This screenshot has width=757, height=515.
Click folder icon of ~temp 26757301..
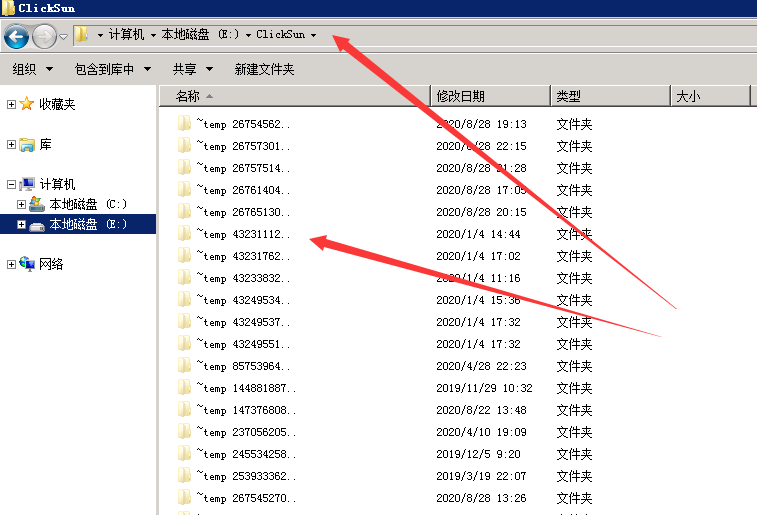184,145
